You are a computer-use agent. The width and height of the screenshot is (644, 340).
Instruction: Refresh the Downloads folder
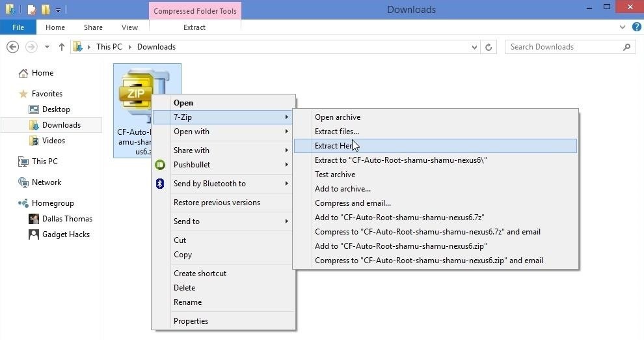point(489,48)
